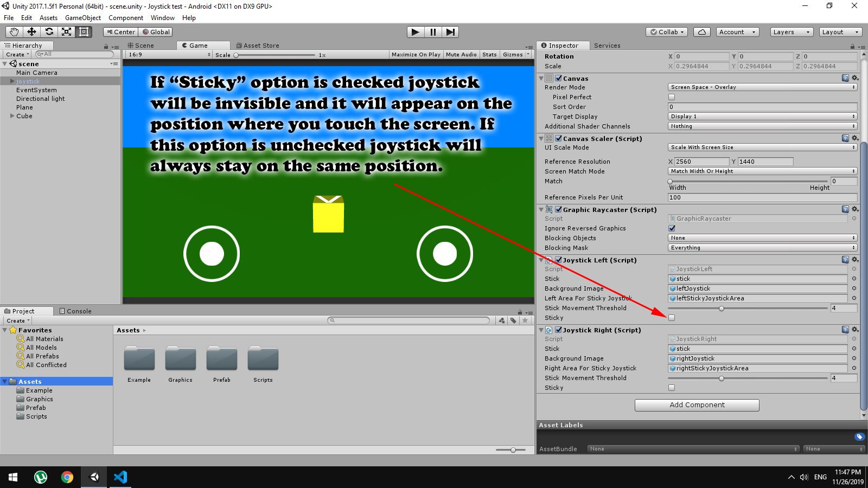Click the Add Component button
The height and width of the screenshot is (488, 868).
pyautogui.click(x=697, y=405)
